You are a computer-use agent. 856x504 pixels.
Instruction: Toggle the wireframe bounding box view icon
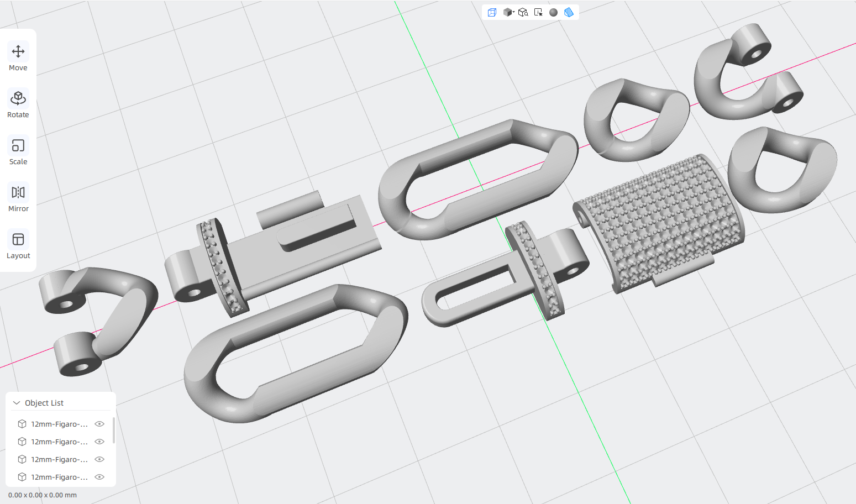point(492,12)
